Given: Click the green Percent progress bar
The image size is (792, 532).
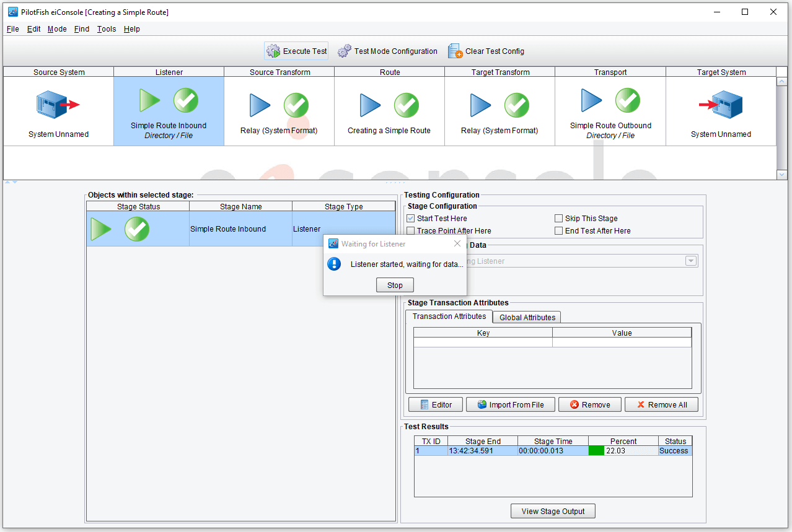Looking at the screenshot, I should pyautogui.click(x=596, y=451).
